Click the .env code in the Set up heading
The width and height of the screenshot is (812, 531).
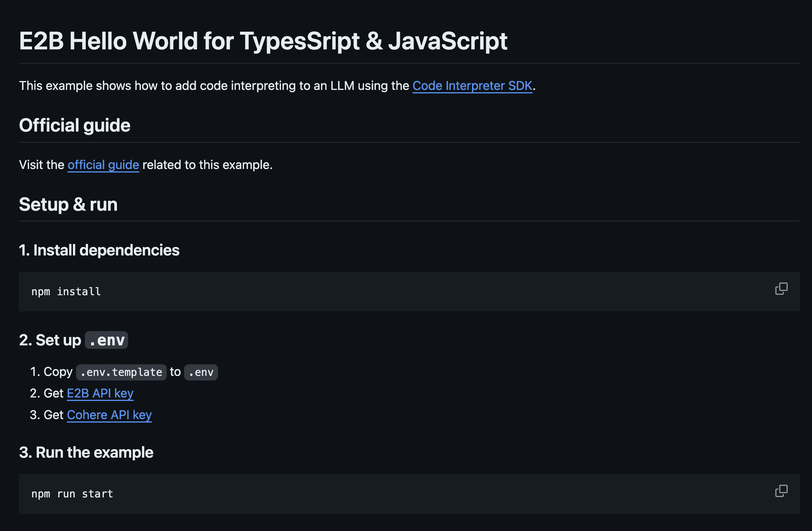tap(107, 340)
